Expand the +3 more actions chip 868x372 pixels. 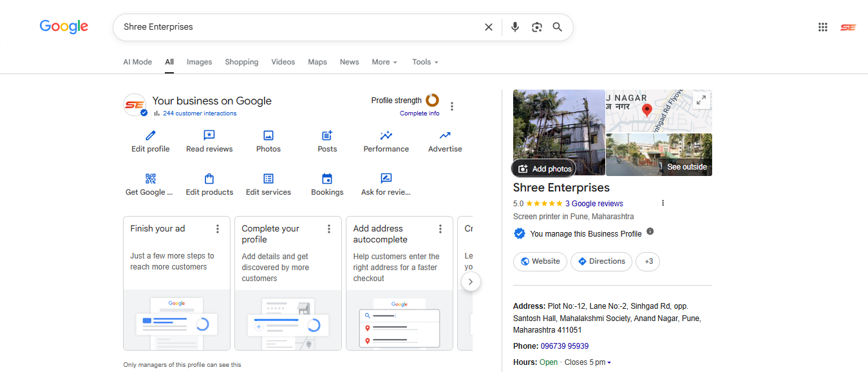pos(648,261)
